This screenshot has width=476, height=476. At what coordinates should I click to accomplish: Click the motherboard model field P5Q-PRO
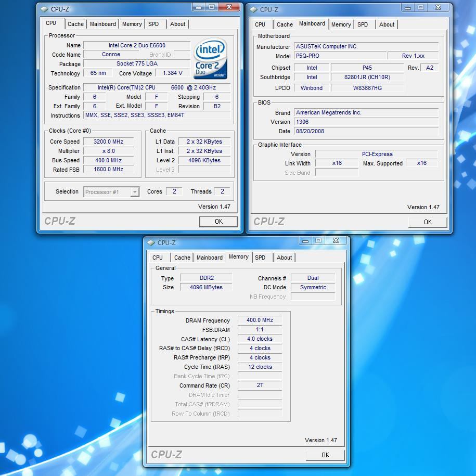point(340,56)
